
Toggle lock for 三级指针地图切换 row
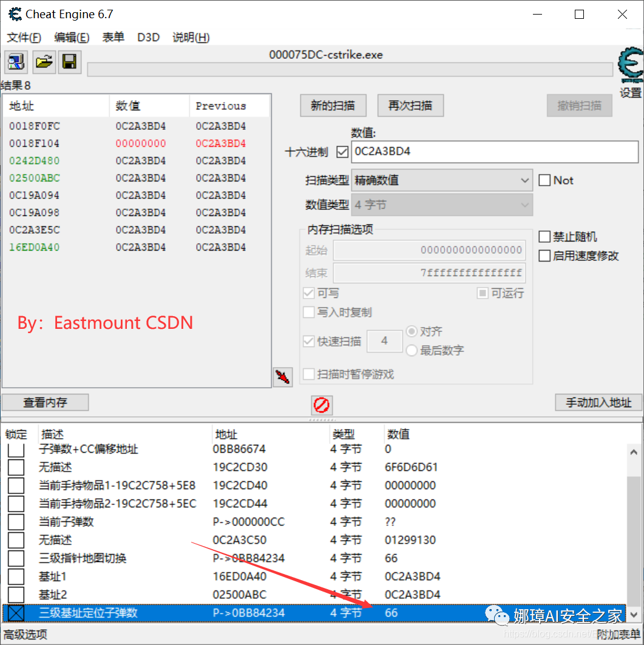click(x=16, y=558)
